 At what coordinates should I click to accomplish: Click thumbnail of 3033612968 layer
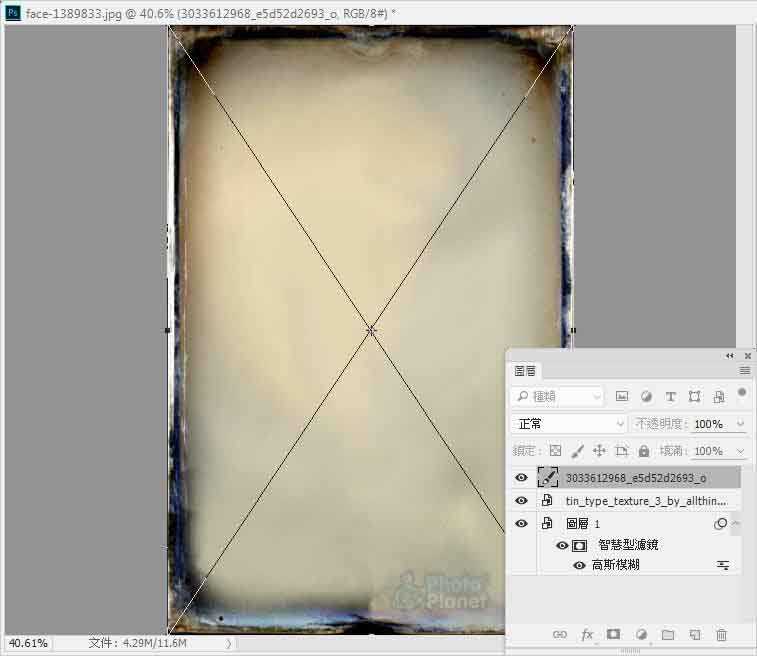click(547, 477)
